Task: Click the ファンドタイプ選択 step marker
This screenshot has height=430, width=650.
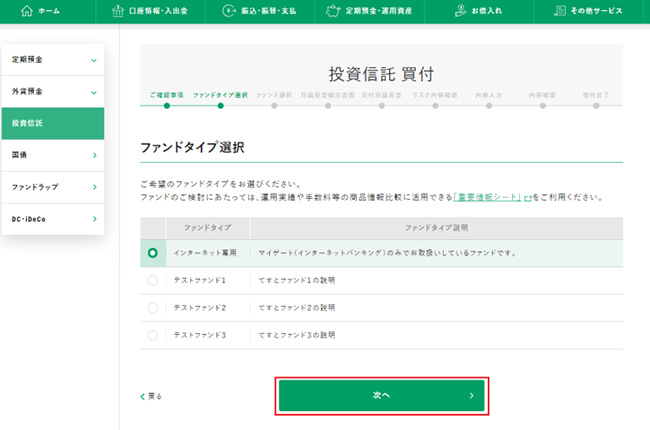Action: [x=221, y=106]
